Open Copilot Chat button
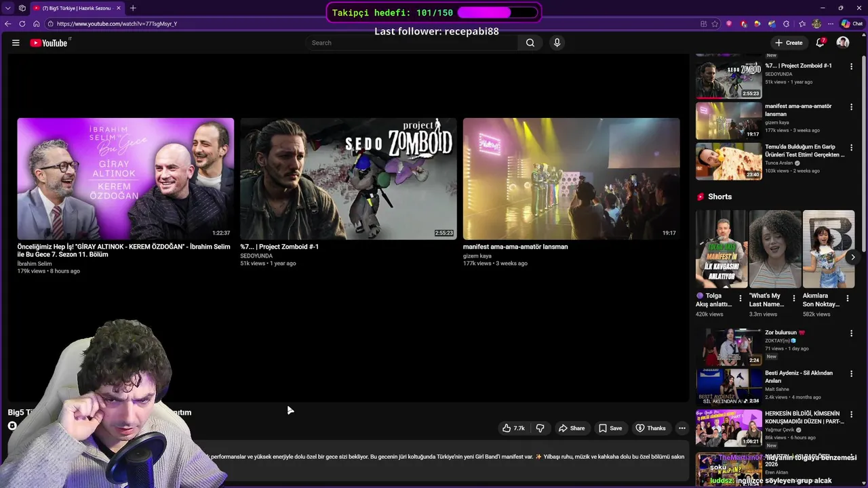 (851, 24)
